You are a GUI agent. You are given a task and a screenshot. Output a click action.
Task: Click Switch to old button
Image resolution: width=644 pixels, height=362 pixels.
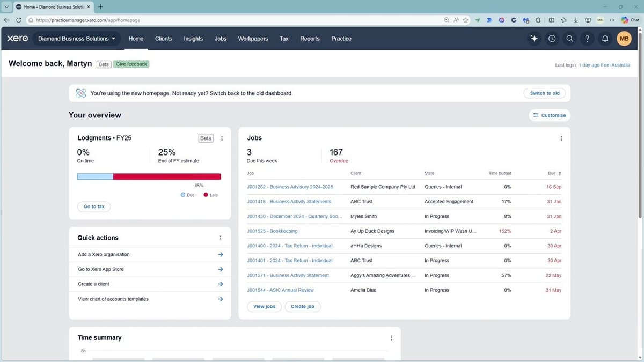click(545, 93)
